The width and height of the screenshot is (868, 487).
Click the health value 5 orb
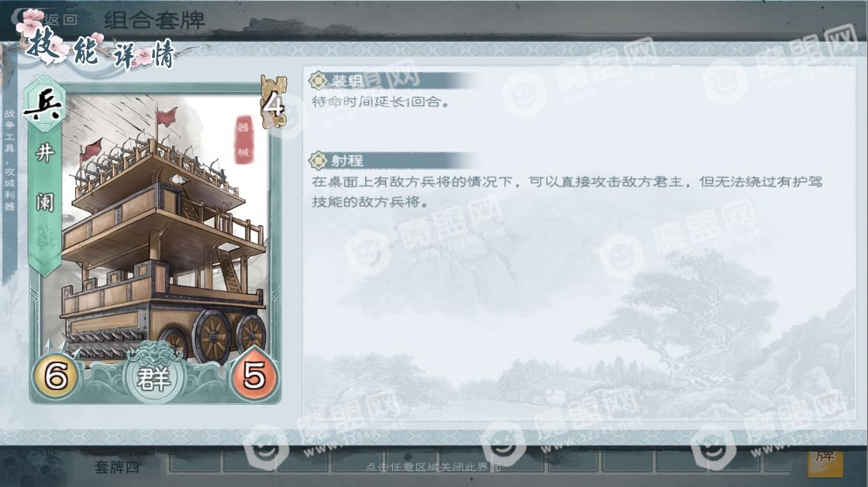[255, 376]
